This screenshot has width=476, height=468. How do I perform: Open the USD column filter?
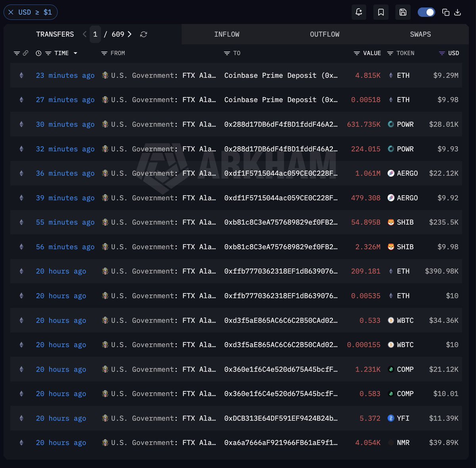click(x=442, y=53)
